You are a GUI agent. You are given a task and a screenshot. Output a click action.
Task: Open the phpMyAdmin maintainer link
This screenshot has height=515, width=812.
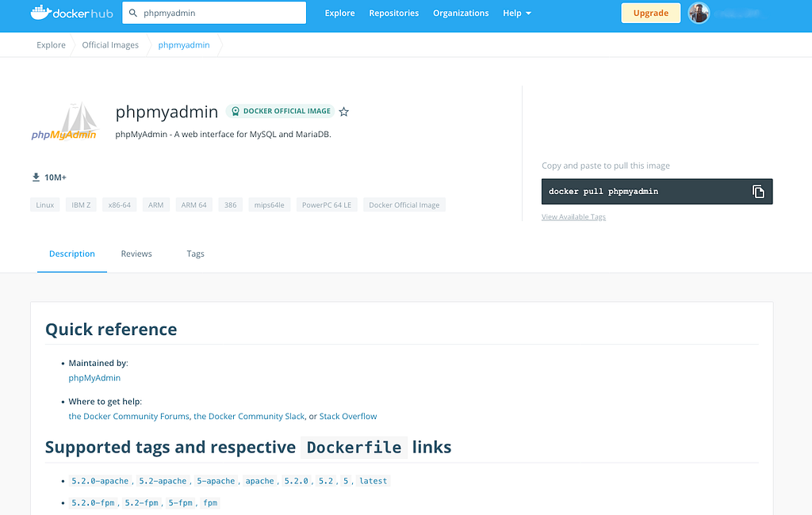[x=94, y=378]
